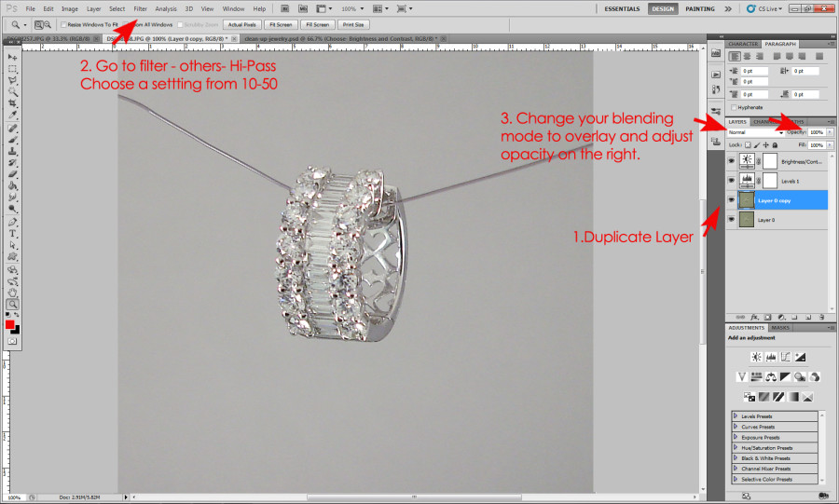Open the Filter menu
This screenshot has width=839, height=504.
(x=140, y=8)
